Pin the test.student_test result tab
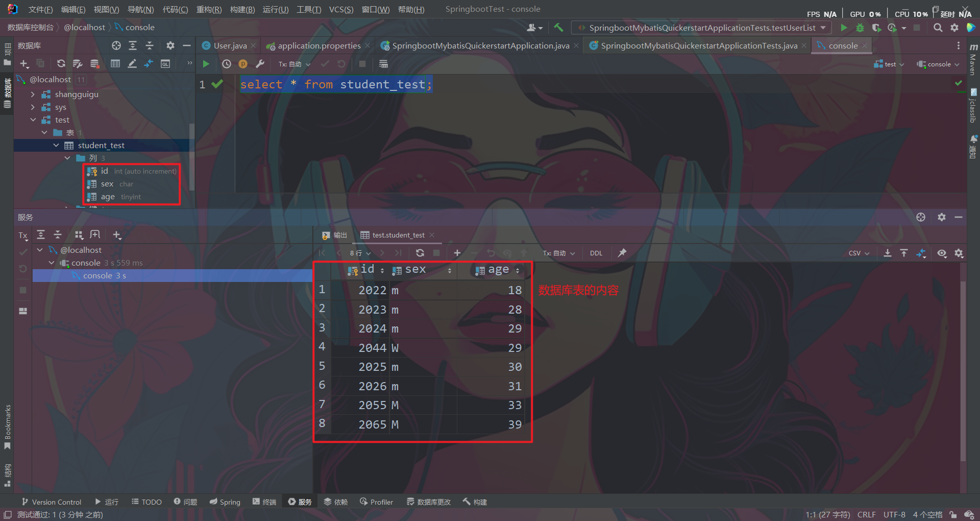The height and width of the screenshot is (521, 980). [622, 253]
